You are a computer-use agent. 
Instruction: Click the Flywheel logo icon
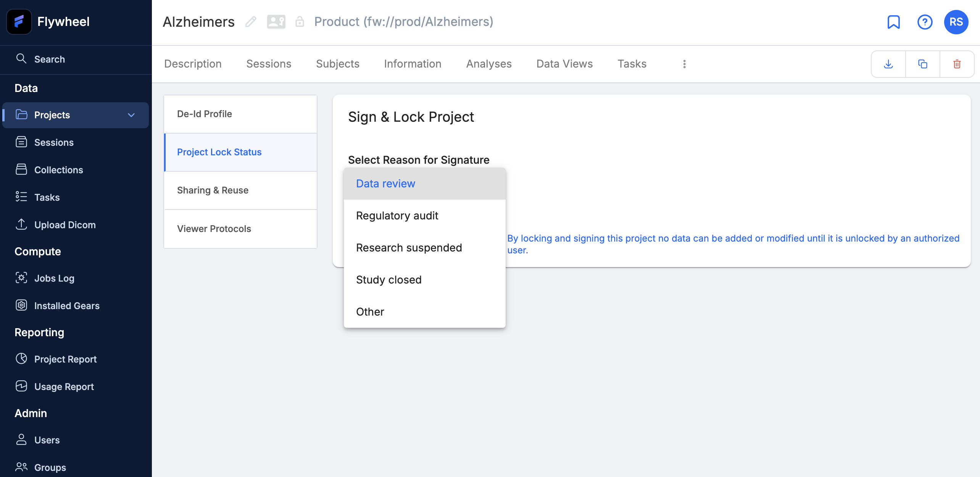(x=19, y=22)
